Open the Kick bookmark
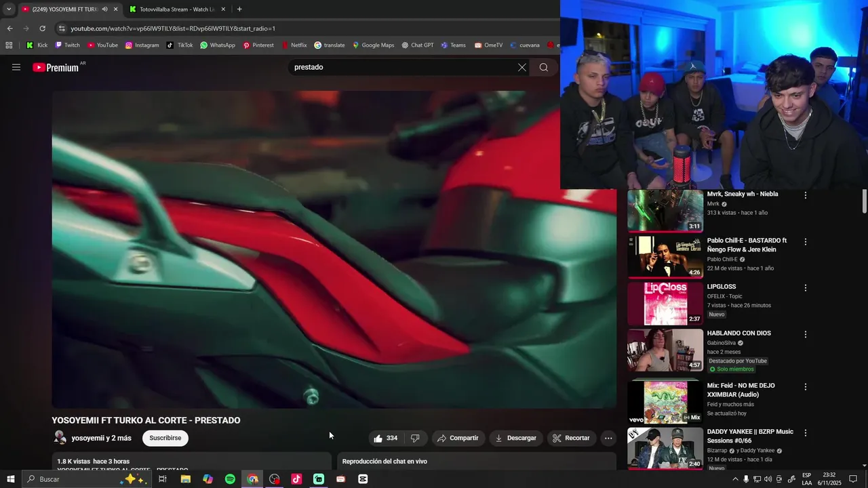Image resolution: width=868 pixels, height=488 pixels. (x=37, y=45)
